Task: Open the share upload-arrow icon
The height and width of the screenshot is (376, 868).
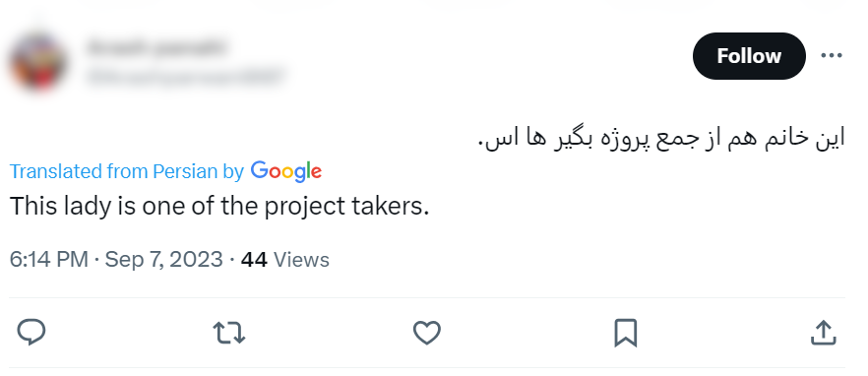Action: [x=823, y=333]
